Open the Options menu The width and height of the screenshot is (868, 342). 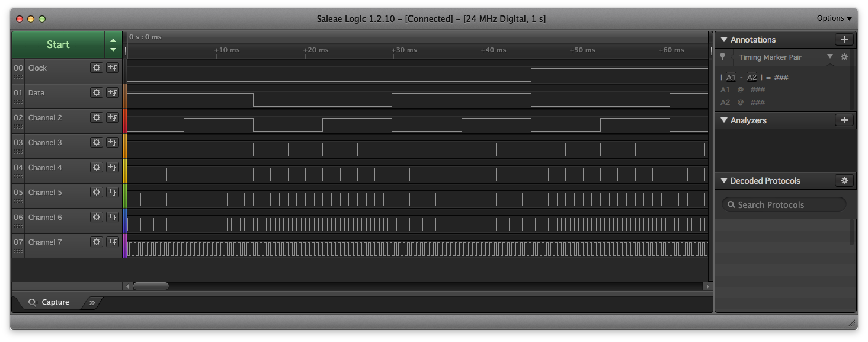[834, 18]
